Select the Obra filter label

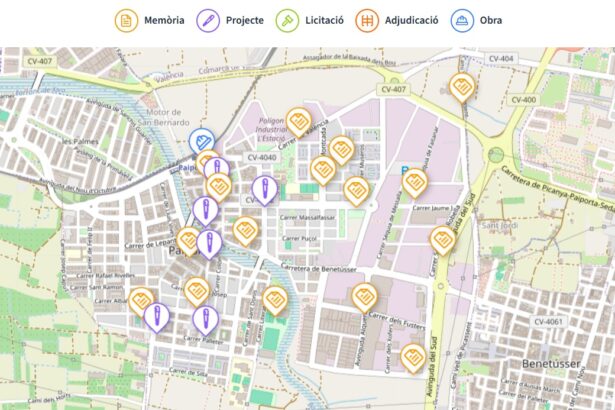[490, 20]
